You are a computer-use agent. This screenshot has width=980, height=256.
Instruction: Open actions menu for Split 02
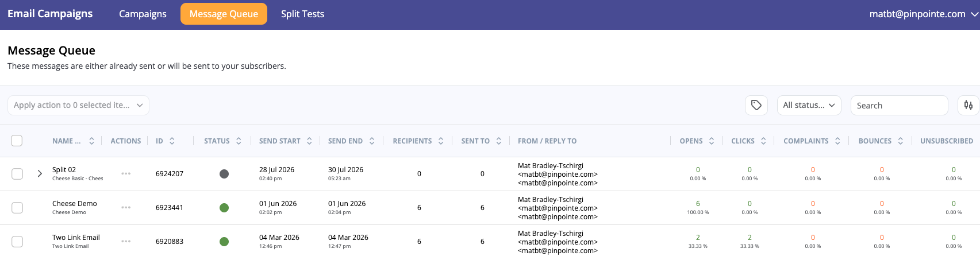[x=126, y=173]
